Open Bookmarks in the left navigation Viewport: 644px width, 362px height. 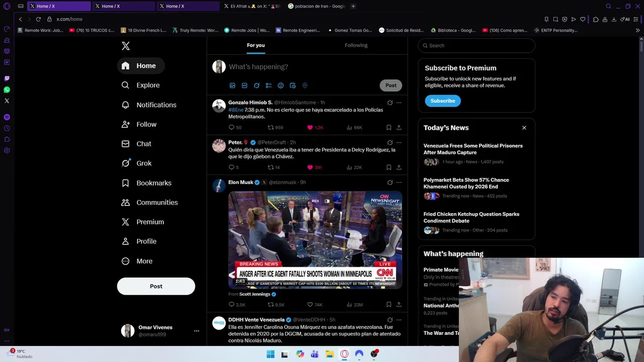coord(146,183)
